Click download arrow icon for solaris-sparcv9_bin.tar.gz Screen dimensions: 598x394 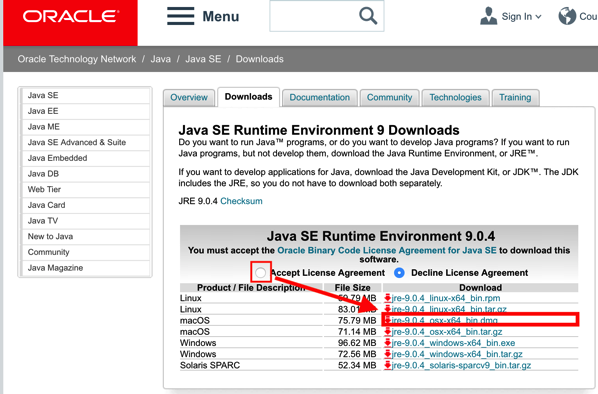click(x=387, y=365)
